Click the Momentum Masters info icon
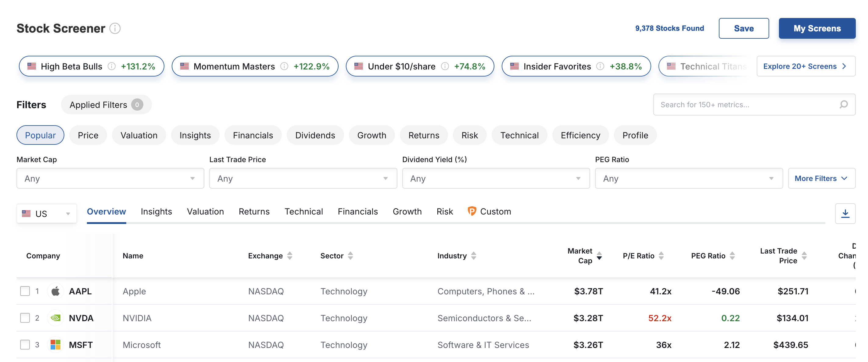868x362 pixels. click(x=284, y=66)
